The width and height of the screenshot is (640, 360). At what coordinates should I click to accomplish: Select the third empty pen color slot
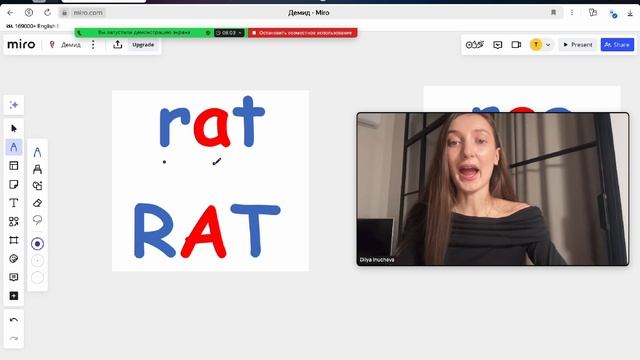coord(37,278)
